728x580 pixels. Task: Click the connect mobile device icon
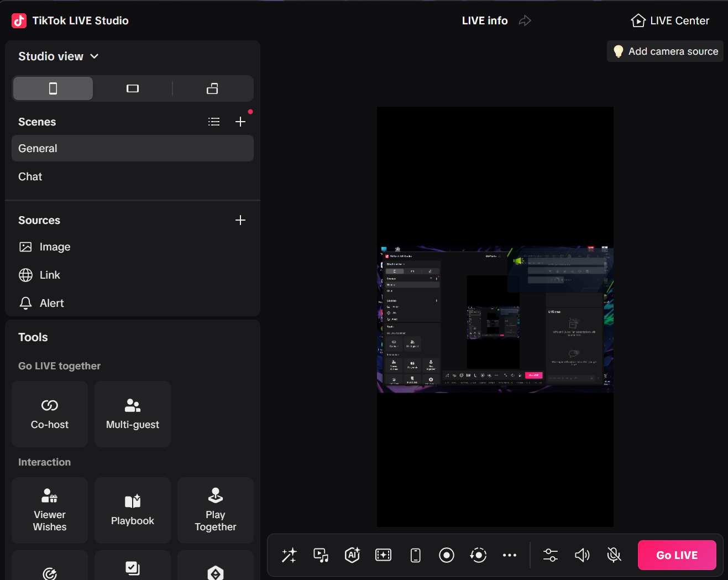415,555
